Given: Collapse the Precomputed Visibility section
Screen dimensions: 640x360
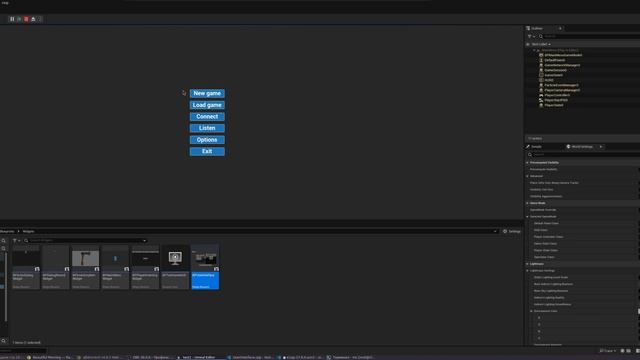Looking at the screenshot, I should click(527, 162).
